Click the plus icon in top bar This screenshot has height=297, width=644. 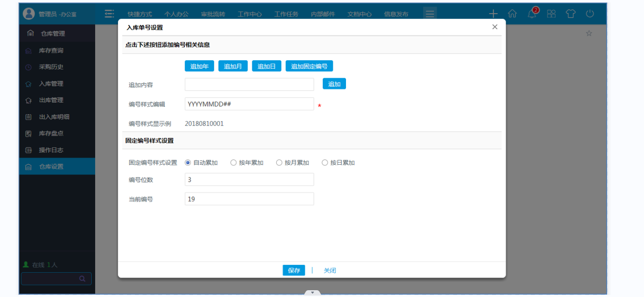(493, 14)
